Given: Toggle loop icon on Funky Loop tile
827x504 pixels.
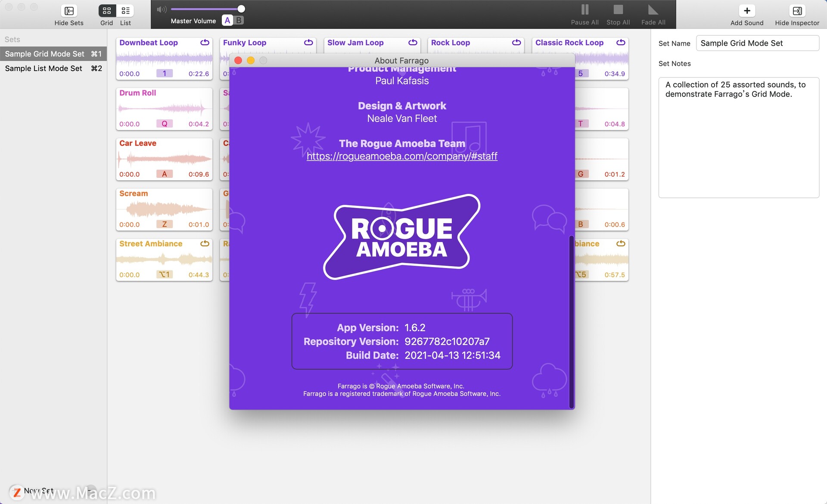Looking at the screenshot, I should [308, 42].
